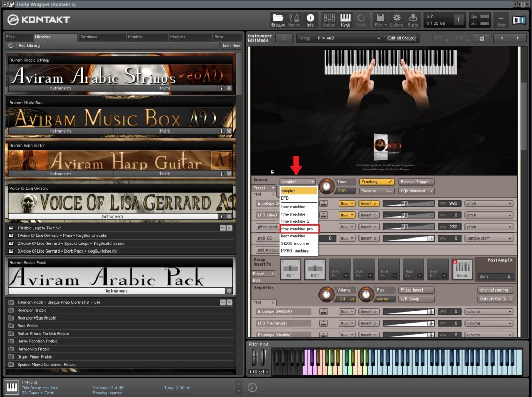Open channel routing in Amplifier
532x397 pixels.
pyautogui.click(x=495, y=290)
